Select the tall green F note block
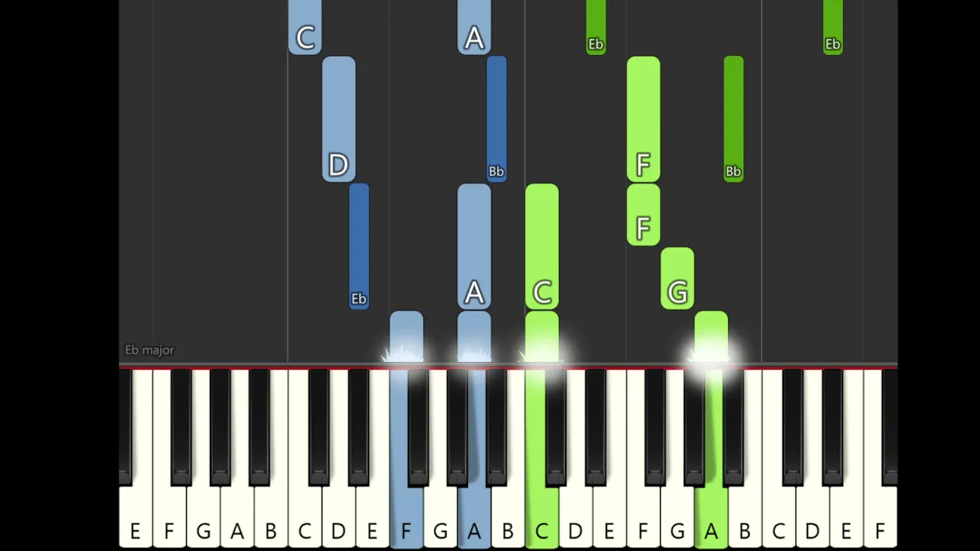Screen dimensions: 980x551 (643, 119)
